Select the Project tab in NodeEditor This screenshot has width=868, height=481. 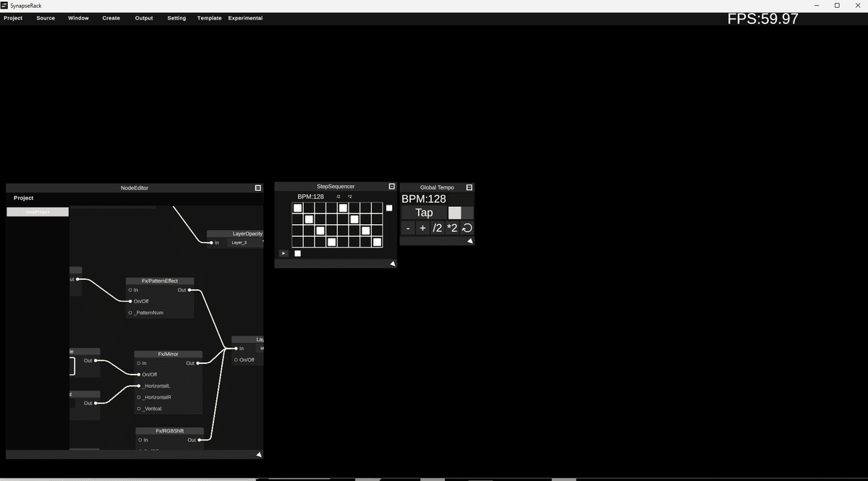pos(23,197)
